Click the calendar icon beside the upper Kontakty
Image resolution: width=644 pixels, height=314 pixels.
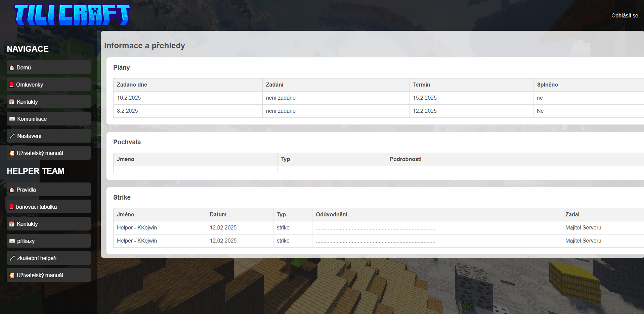(x=12, y=102)
